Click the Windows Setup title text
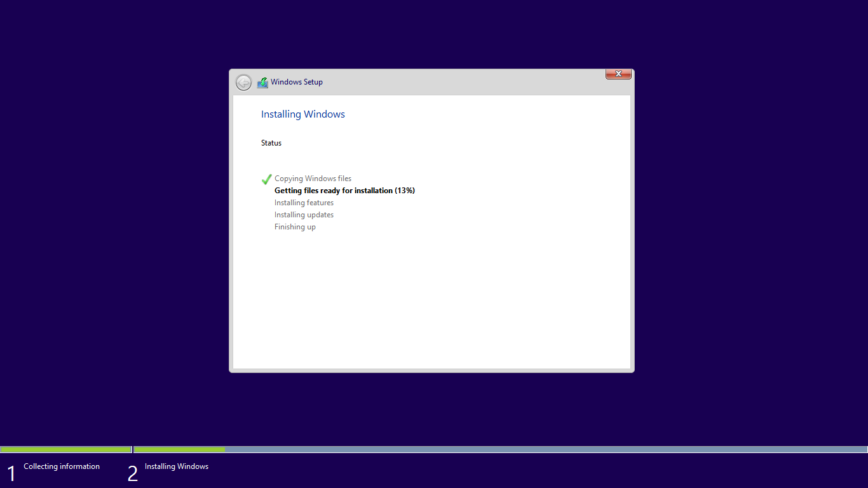 (296, 82)
